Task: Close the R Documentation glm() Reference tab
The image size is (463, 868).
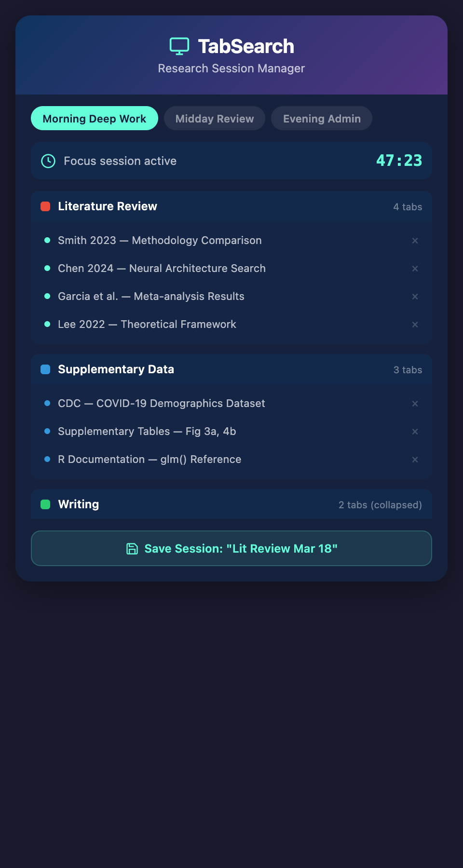Action: (415, 460)
